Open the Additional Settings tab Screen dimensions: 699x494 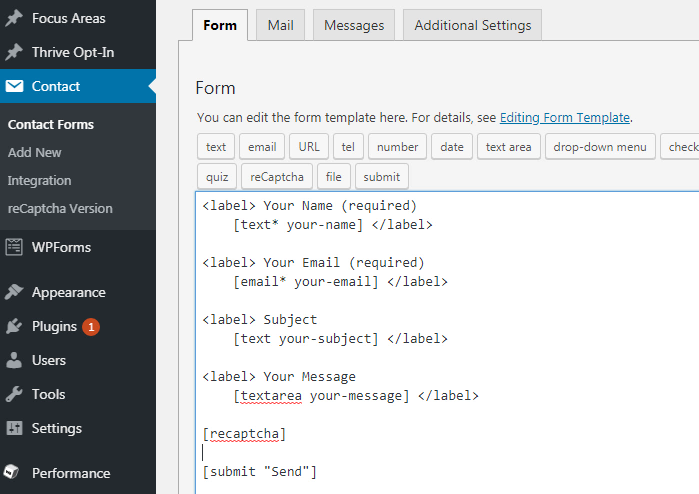coord(472,25)
